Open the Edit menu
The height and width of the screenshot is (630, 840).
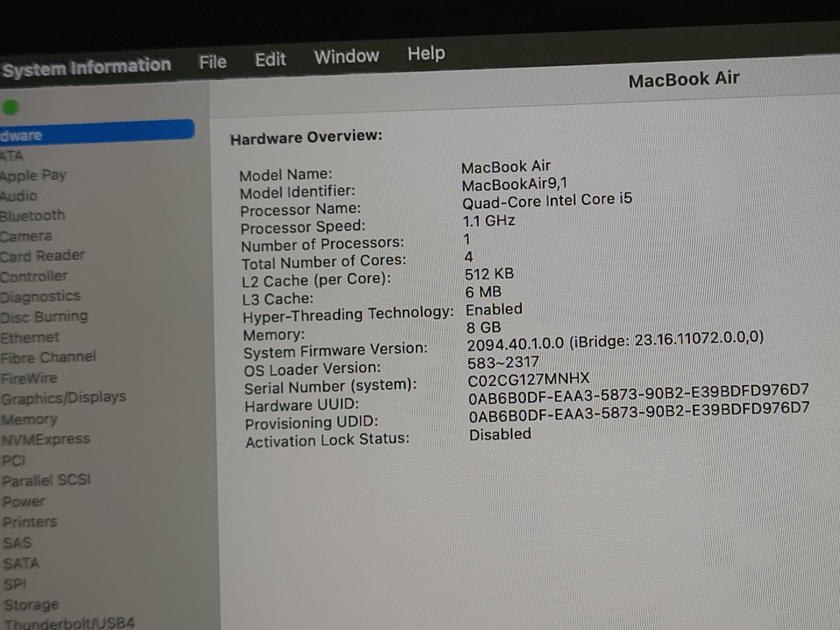tap(270, 60)
